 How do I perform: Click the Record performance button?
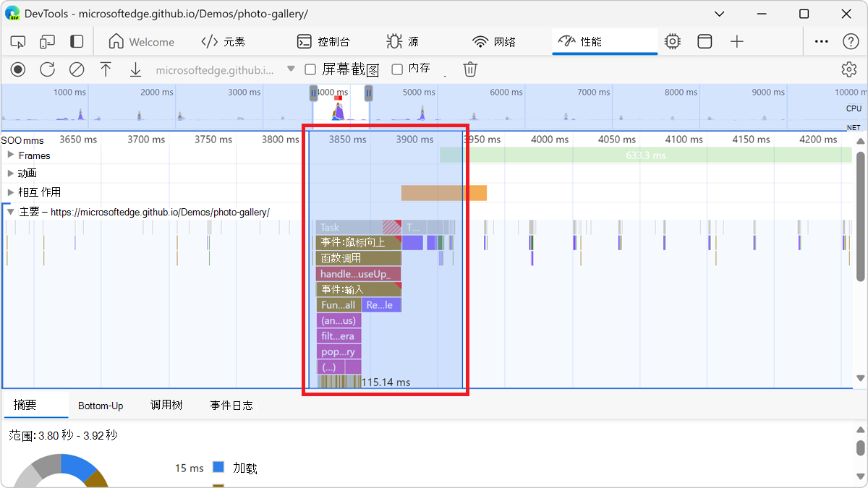coord(18,69)
